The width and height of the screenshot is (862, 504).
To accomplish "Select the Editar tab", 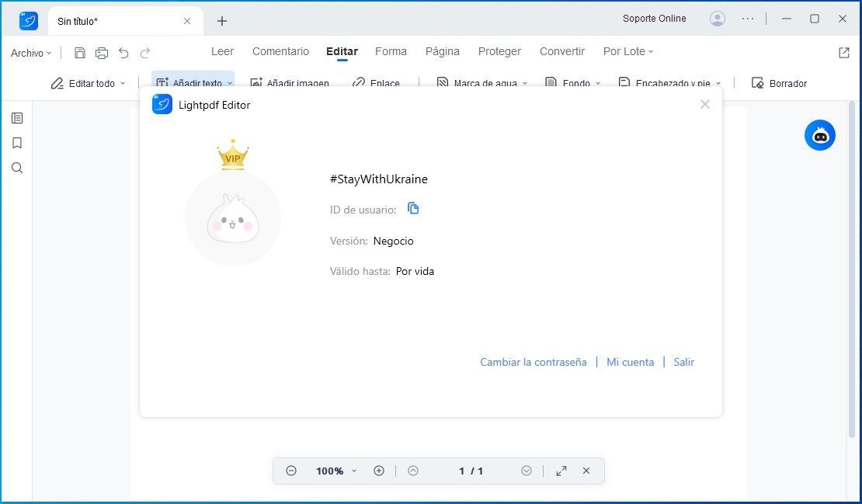I will click(x=342, y=51).
